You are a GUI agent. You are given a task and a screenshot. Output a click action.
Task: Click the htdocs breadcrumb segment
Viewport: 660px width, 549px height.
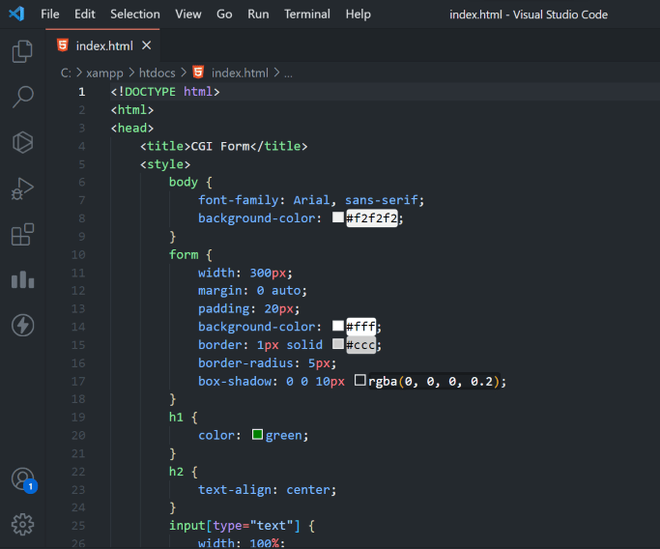click(x=157, y=73)
